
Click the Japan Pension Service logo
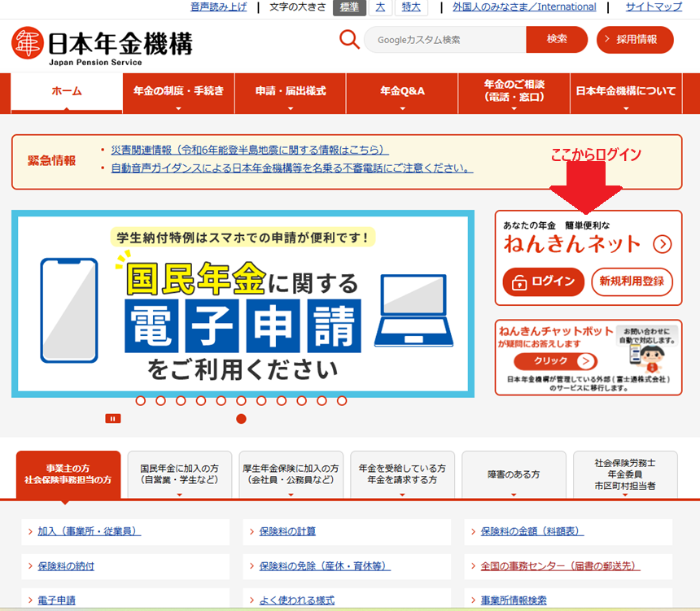pos(102,46)
